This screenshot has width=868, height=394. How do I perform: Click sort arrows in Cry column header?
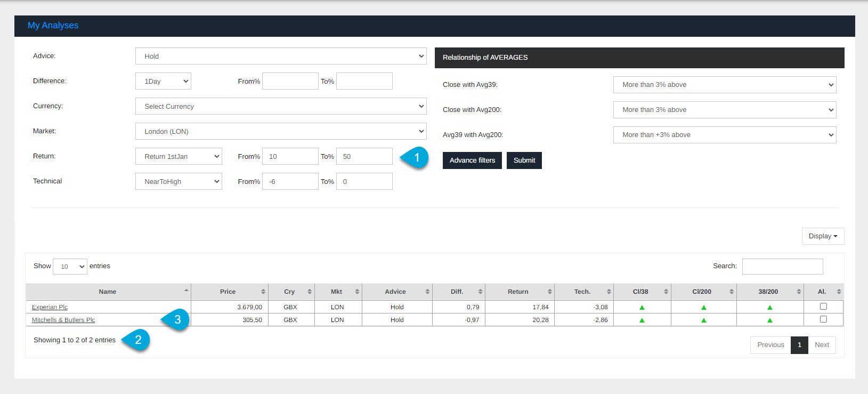(310, 292)
